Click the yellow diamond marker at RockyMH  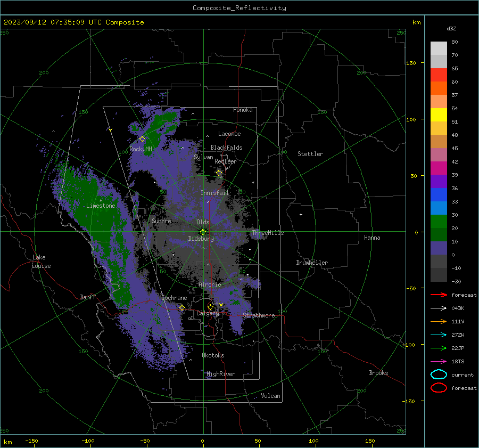pos(142,139)
